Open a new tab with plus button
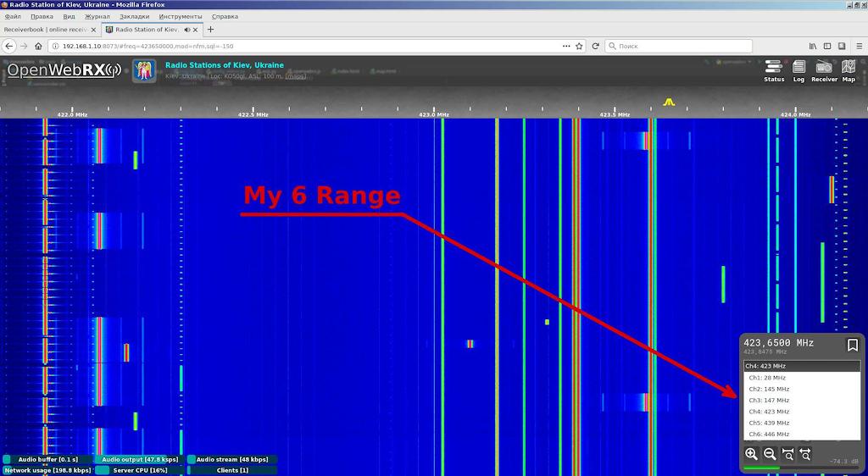This screenshot has width=868, height=476. pyautogui.click(x=210, y=30)
